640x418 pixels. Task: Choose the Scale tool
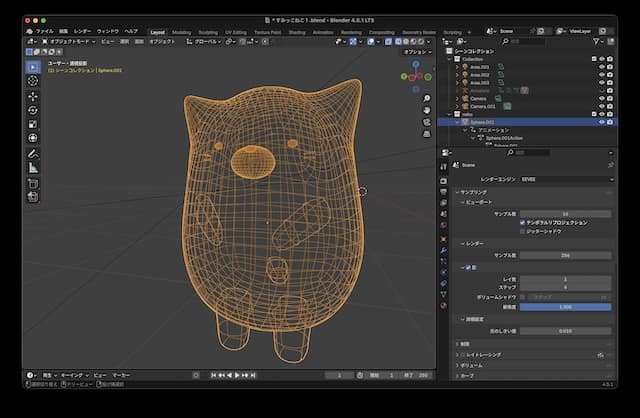coord(33,124)
